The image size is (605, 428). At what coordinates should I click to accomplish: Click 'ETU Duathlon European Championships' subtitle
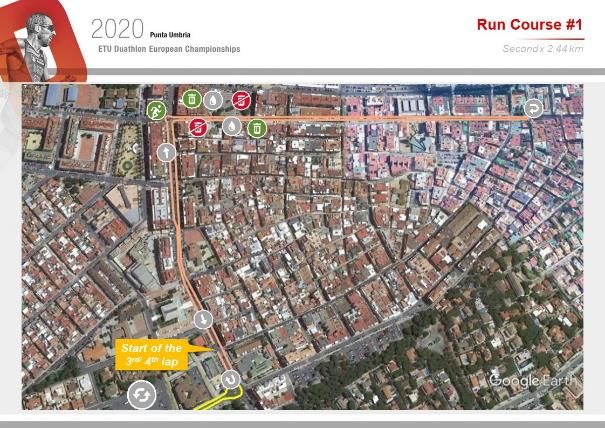click(x=168, y=48)
